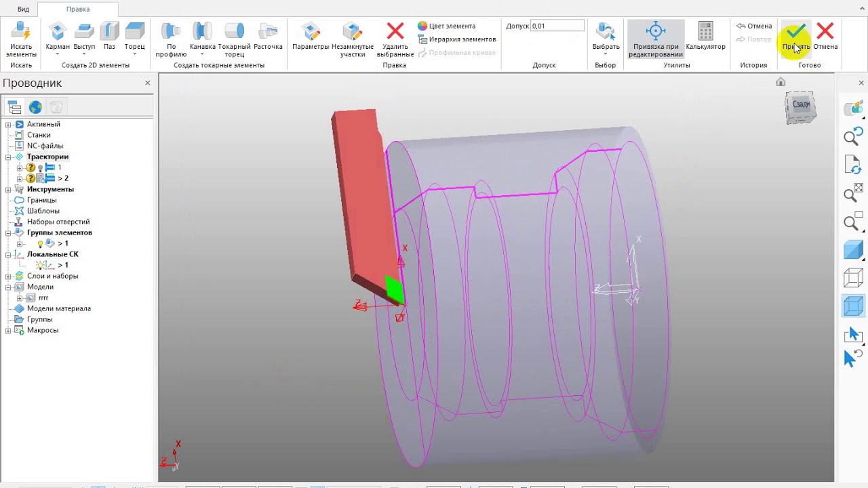Switch to the Вид ribbon tab

click(23, 9)
